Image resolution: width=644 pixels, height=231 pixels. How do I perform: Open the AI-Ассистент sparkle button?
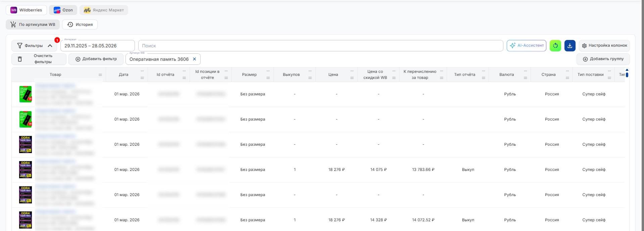tap(527, 46)
